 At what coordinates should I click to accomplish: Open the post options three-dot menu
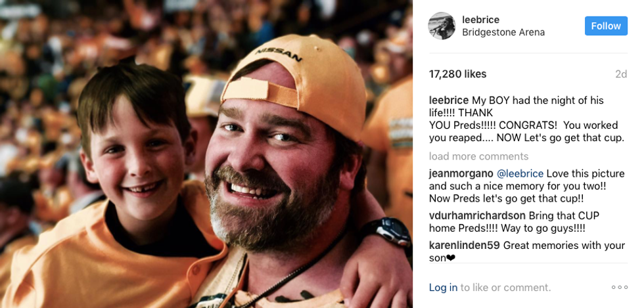[x=619, y=288]
